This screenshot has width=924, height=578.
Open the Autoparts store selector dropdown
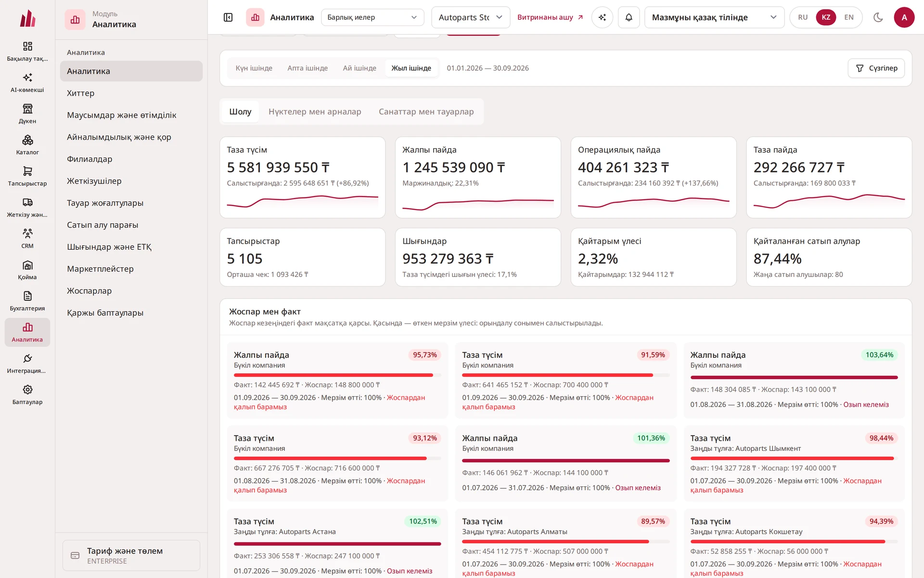click(471, 17)
